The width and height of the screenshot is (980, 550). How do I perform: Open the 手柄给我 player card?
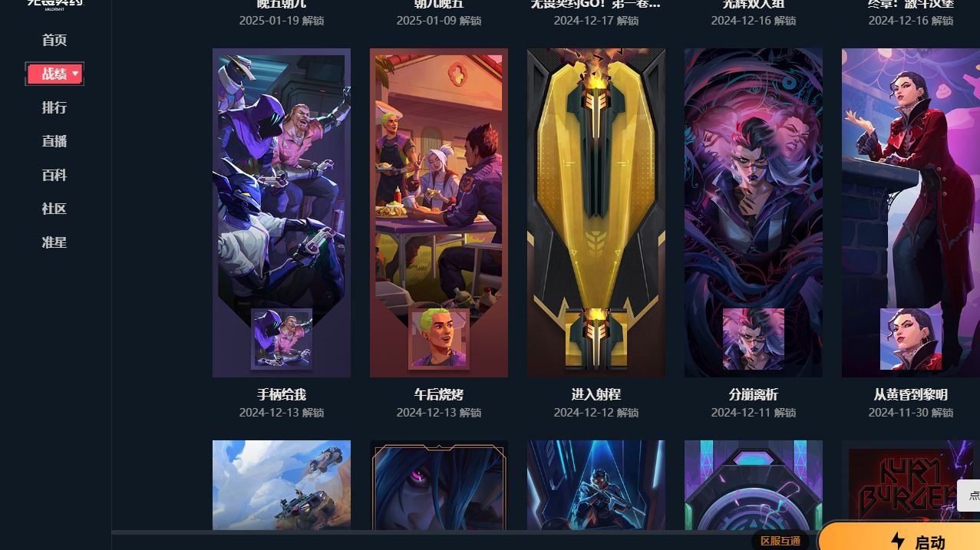click(282, 212)
